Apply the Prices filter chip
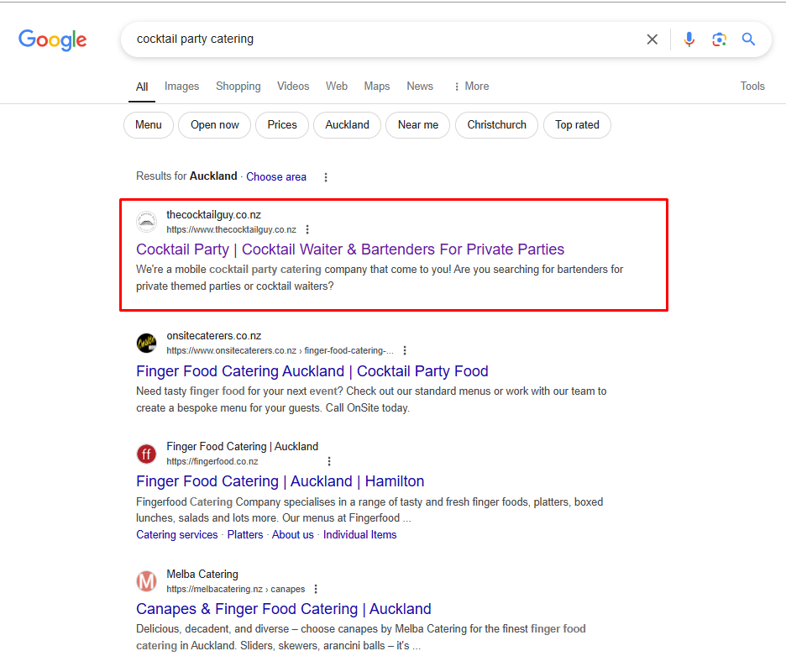The height and width of the screenshot is (672, 786). tap(281, 125)
